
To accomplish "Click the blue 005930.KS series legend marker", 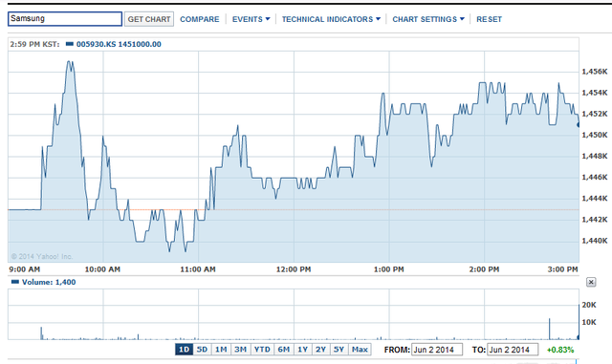I will click(70, 44).
